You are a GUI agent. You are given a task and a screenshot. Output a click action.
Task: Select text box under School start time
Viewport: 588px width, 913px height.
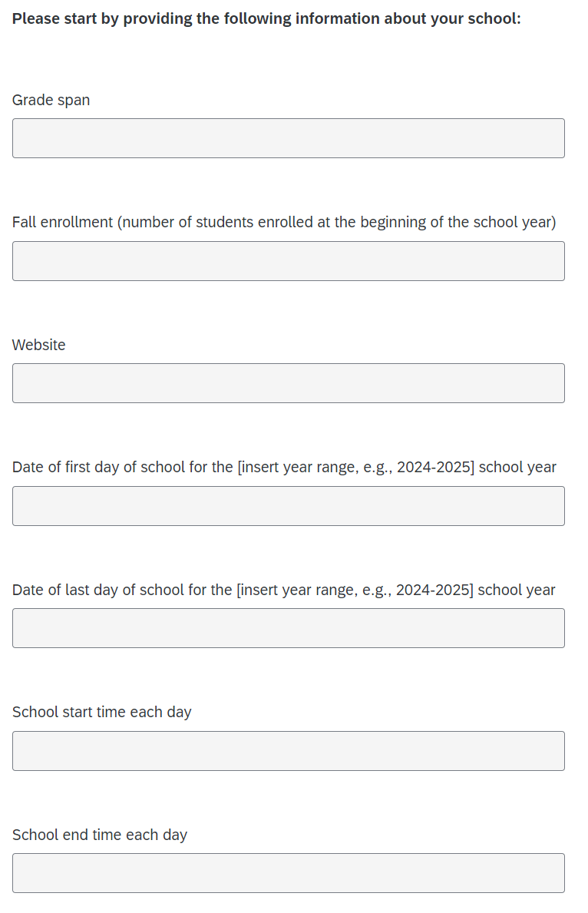point(288,751)
